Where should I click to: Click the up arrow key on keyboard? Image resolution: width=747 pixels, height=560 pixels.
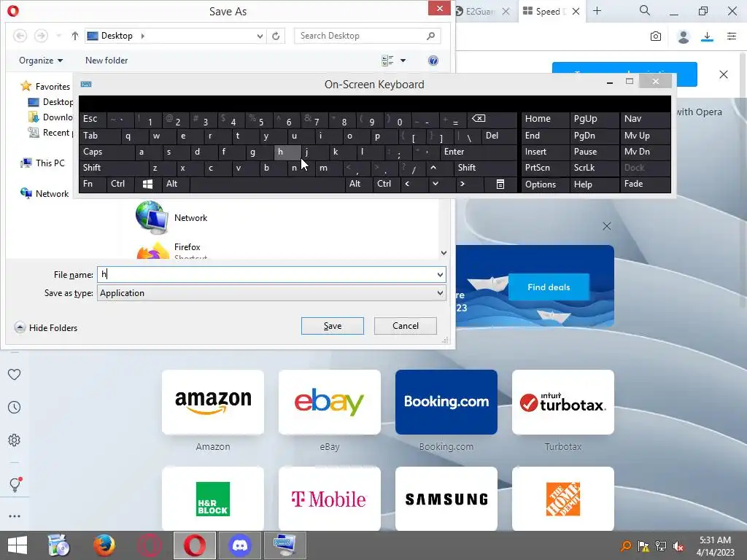433,168
